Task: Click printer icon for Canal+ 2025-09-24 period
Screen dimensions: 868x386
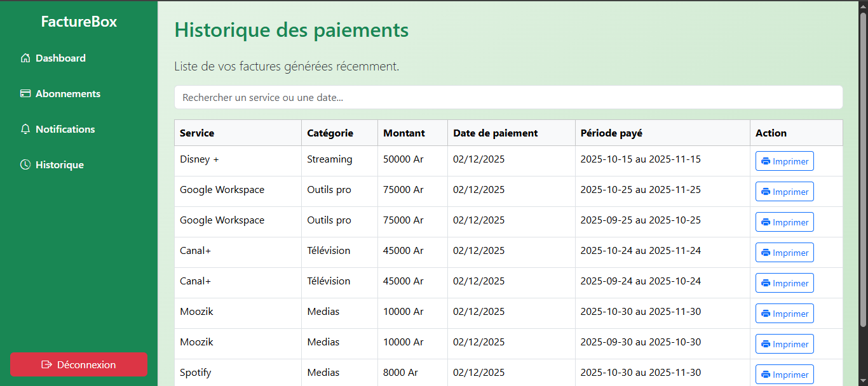Action: click(x=766, y=283)
